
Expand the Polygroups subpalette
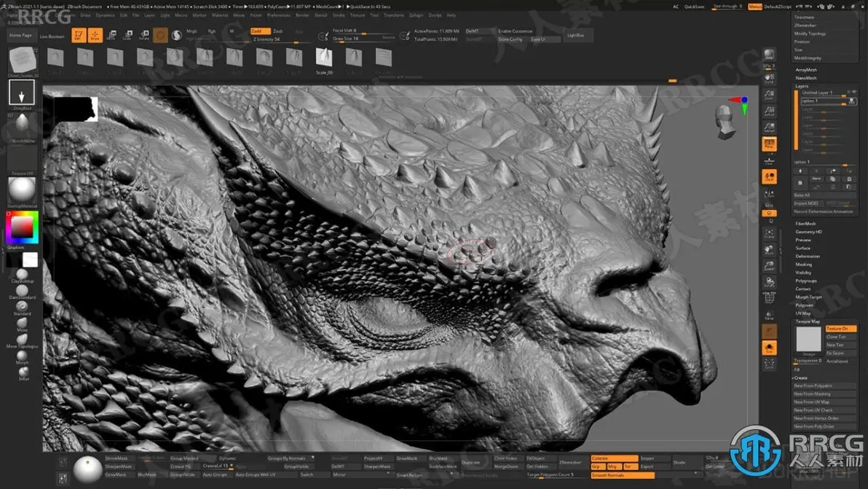806,281
